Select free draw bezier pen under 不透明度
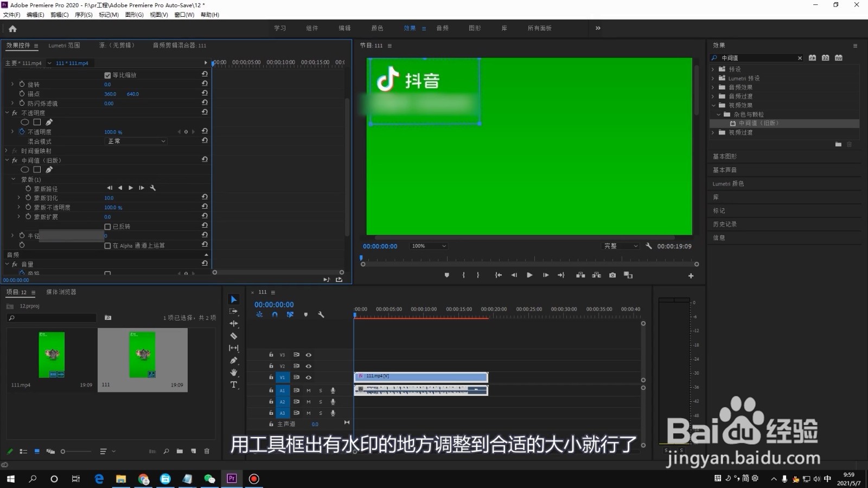Screen dimensions: 868x488 click(x=49, y=122)
